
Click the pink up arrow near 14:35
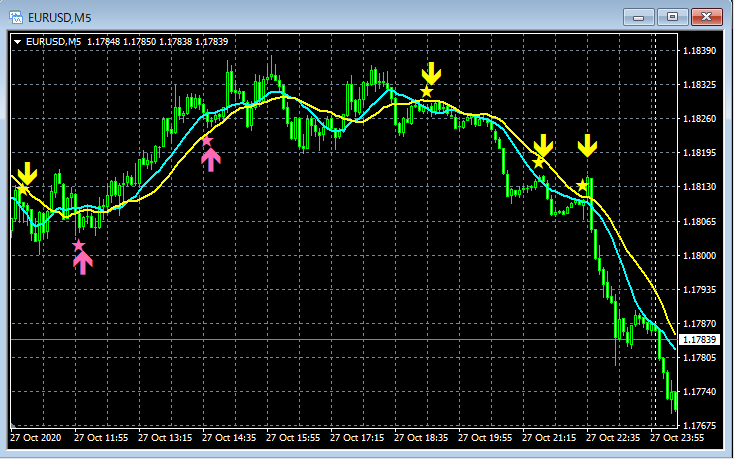coord(211,160)
